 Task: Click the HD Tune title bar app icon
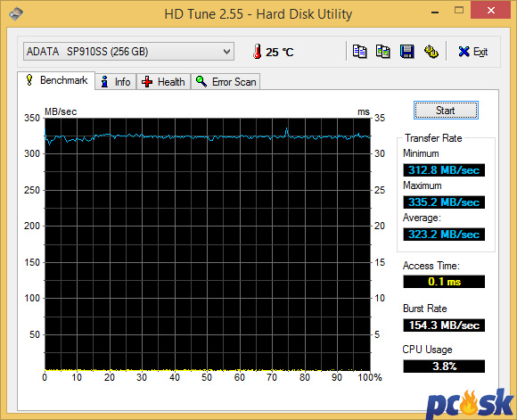point(15,13)
